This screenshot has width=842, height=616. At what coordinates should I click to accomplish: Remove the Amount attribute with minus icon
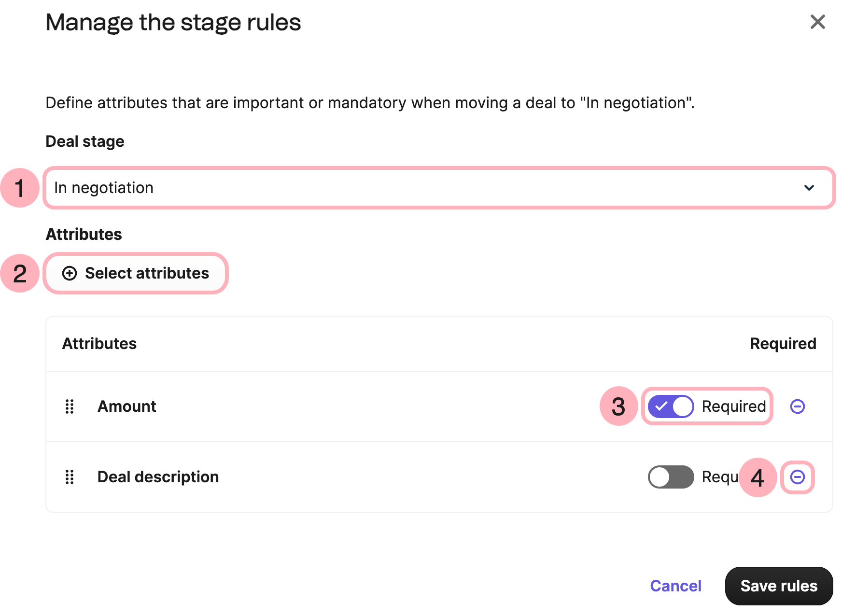click(797, 406)
